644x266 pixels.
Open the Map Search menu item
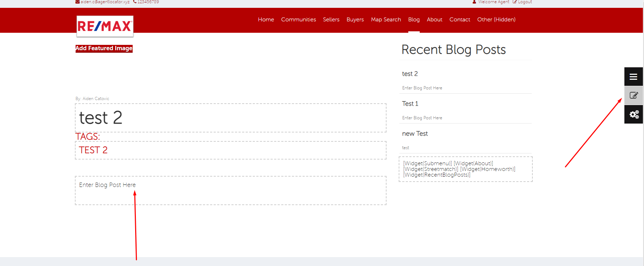386,20
